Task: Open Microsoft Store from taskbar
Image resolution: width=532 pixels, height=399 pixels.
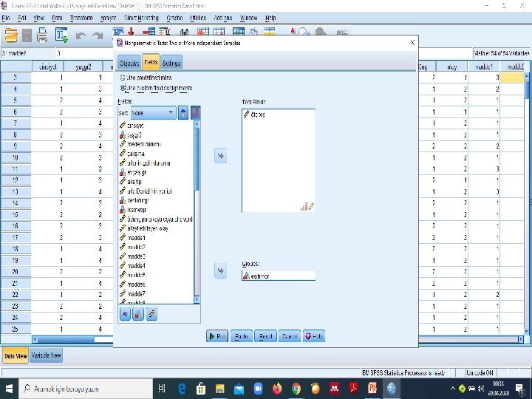Action: point(201,389)
